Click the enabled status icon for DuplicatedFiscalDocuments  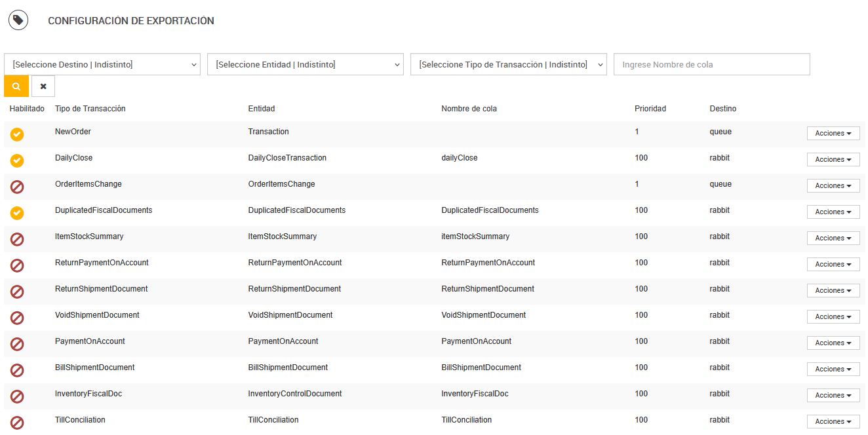click(x=17, y=213)
